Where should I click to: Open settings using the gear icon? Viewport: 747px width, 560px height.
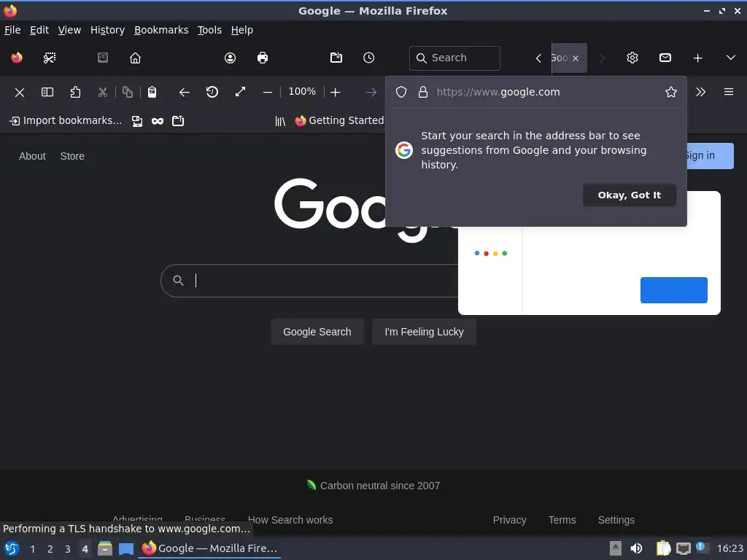pyautogui.click(x=632, y=58)
